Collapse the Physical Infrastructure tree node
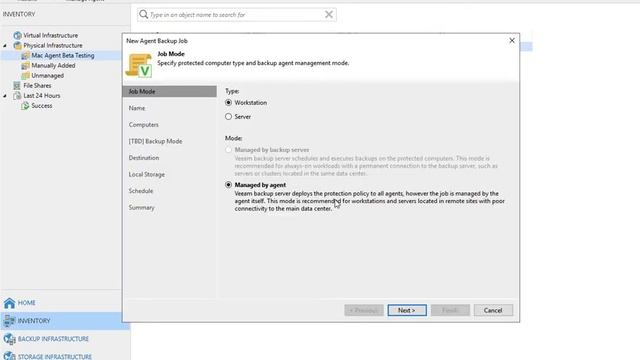640x360 pixels. (x=5, y=46)
